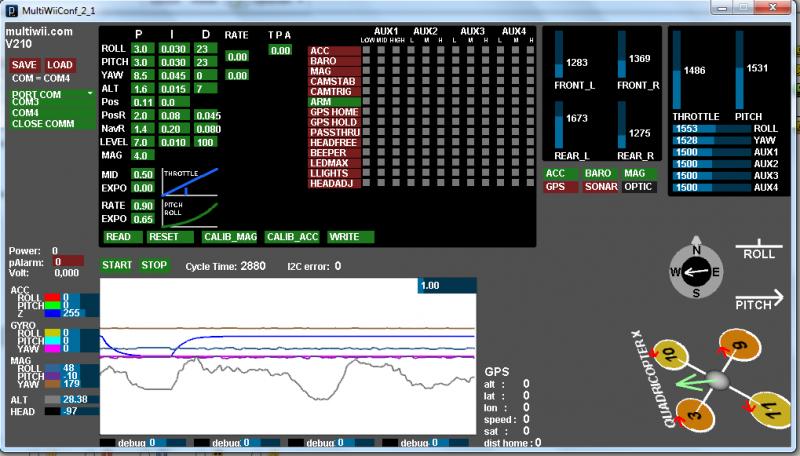Toggle the HEADFREE AUX2 L checkbox
800x456 pixels.
point(411,142)
